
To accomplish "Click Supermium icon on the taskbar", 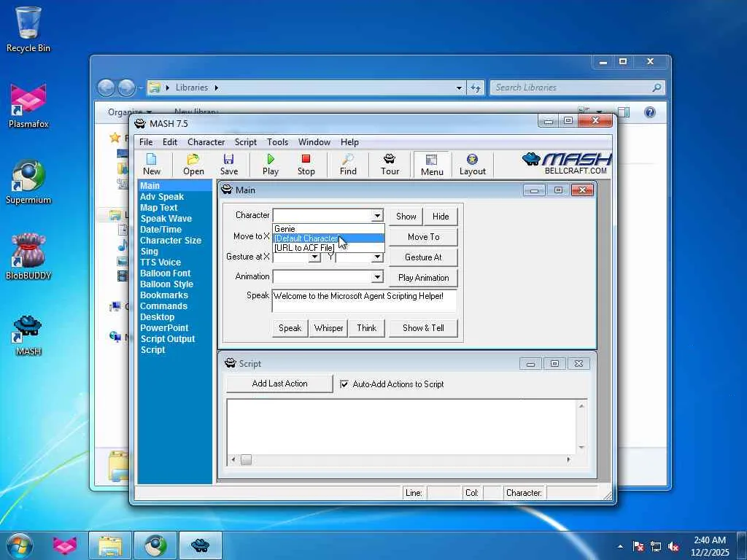I will click(x=155, y=545).
